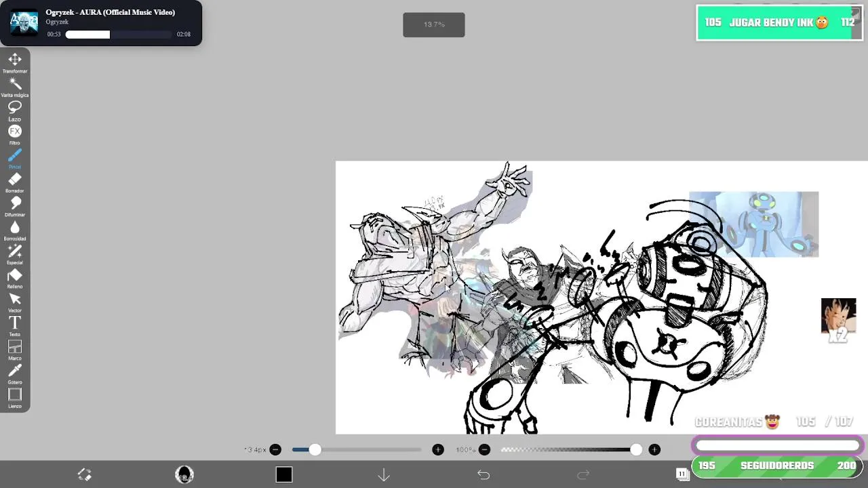Tap the down arrow in bottom bar
Image resolution: width=868 pixels, height=488 pixels.
[x=384, y=474]
